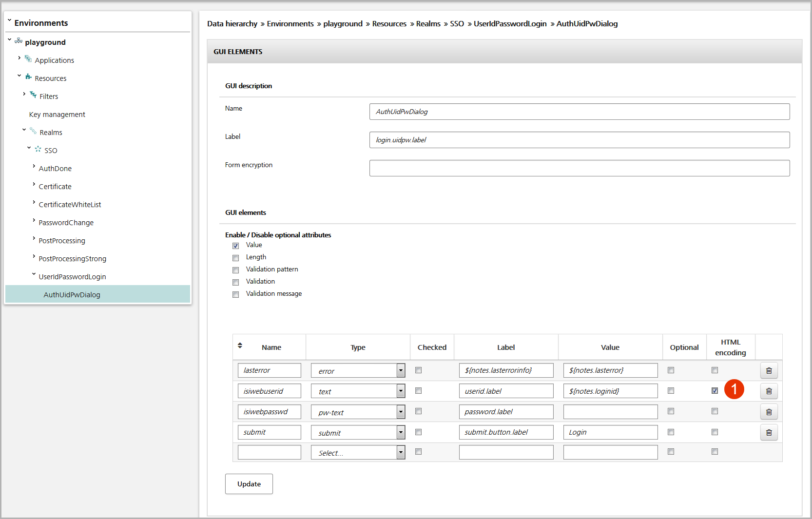Open Environments in the breadcrumb
Screen dimensions: 812x519
pos(290,24)
